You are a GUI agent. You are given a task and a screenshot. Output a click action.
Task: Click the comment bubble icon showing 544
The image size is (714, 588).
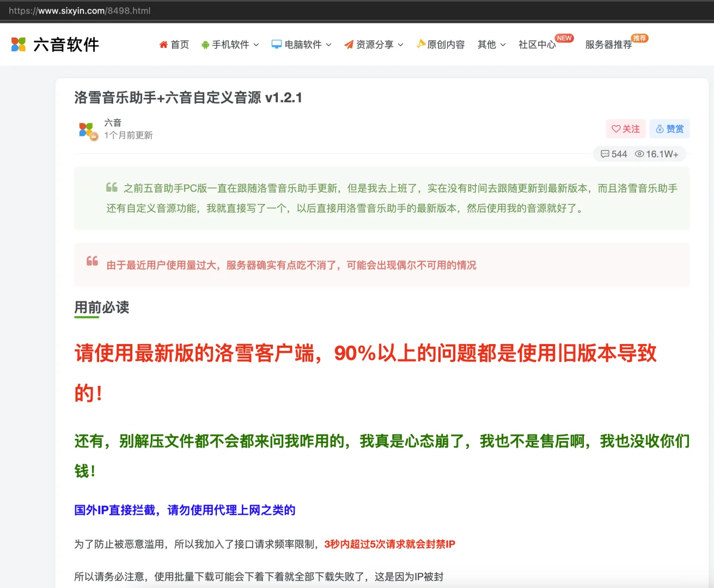click(x=605, y=154)
